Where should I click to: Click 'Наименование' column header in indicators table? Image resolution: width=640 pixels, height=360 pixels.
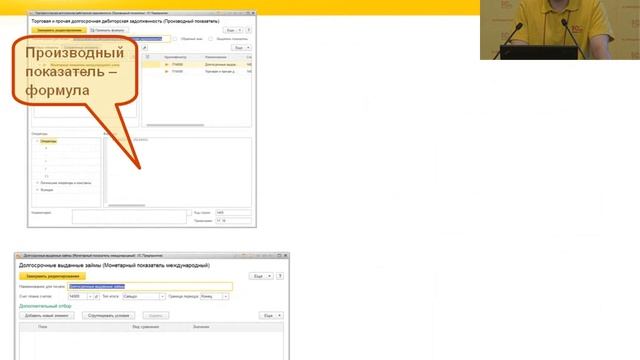(216, 57)
